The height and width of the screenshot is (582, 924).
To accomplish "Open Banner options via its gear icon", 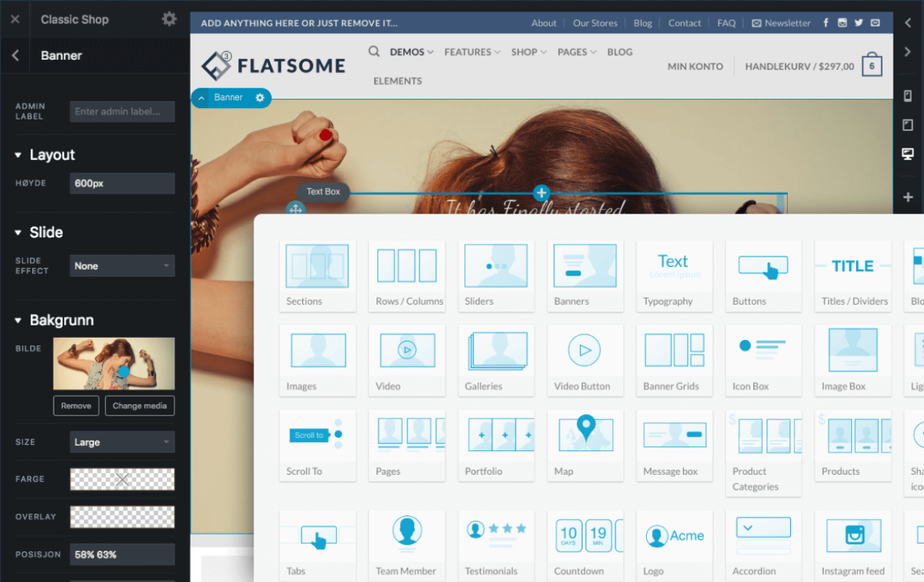I will pos(259,98).
